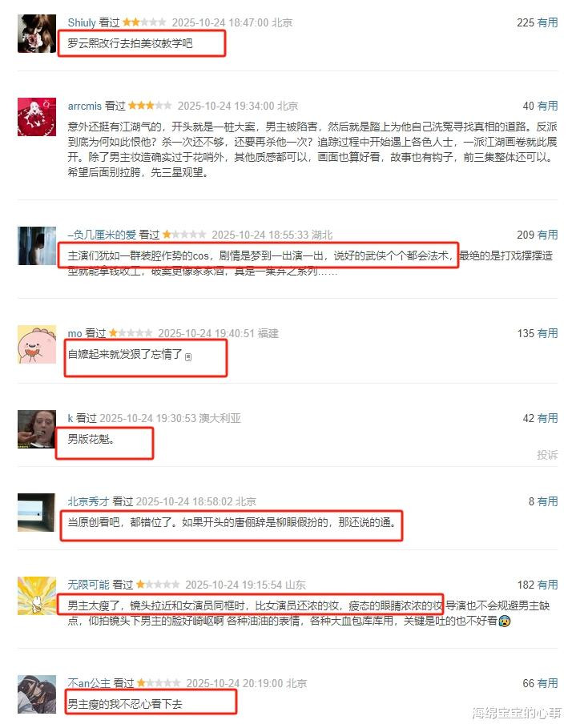This screenshot has width=568, height=728.
Task: Open Shiuly's user avatar
Action: pyautogui.click(x=37, y=34)
